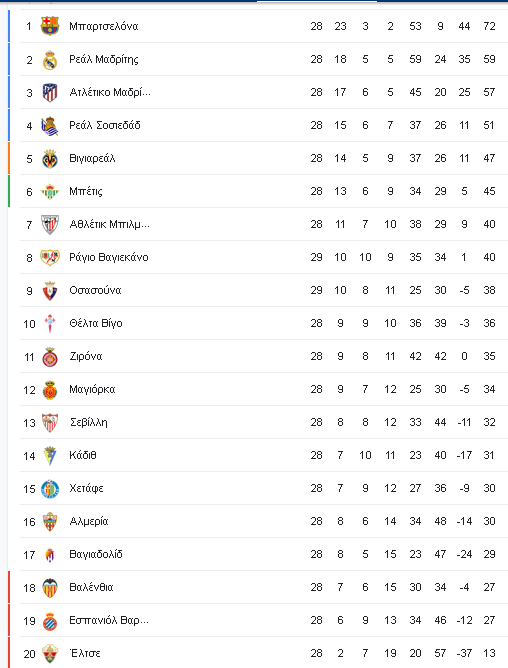Open the Ζιρόνα team link
508x668 pixels.
tap(86, 357)
